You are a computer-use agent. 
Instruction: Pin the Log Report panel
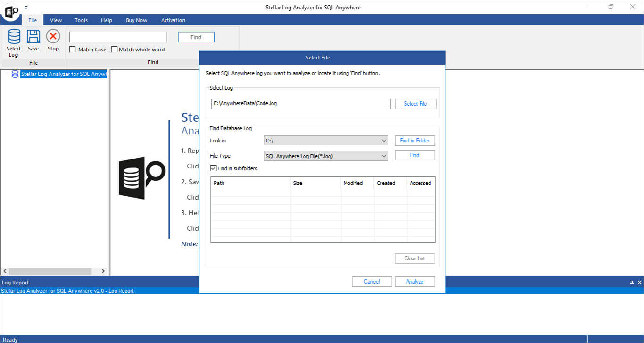(632, 283)
